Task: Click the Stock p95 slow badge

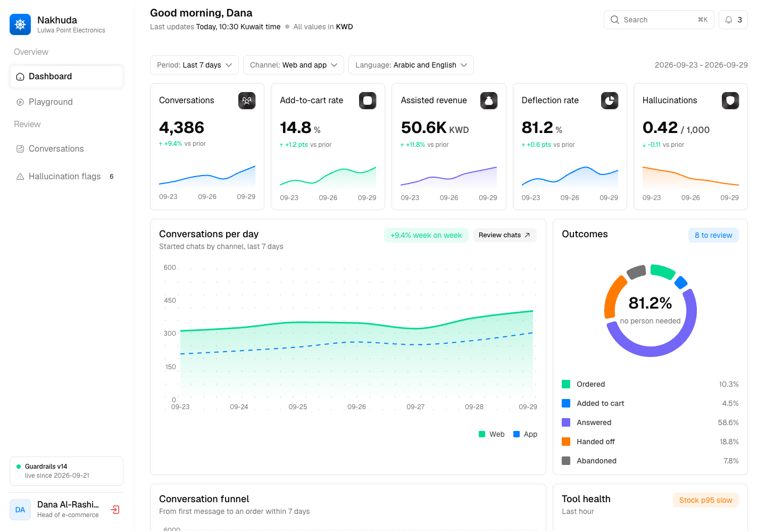Action: (706, 500)
